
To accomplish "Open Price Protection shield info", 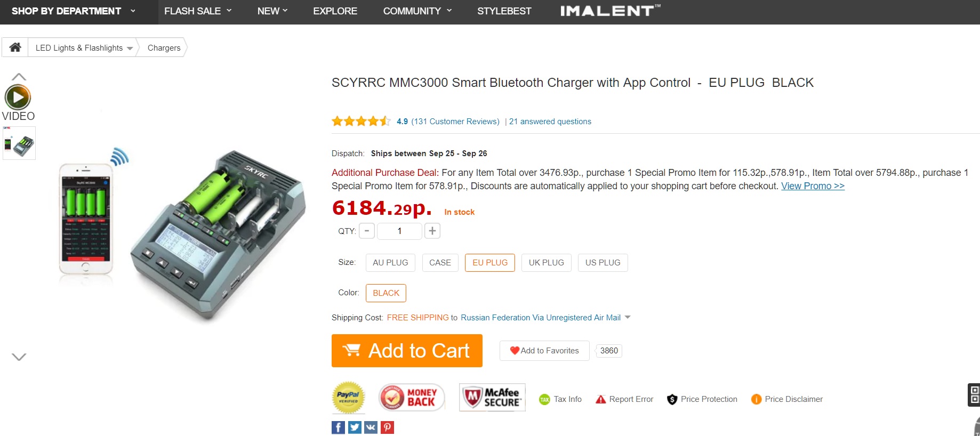I will 672,399.
